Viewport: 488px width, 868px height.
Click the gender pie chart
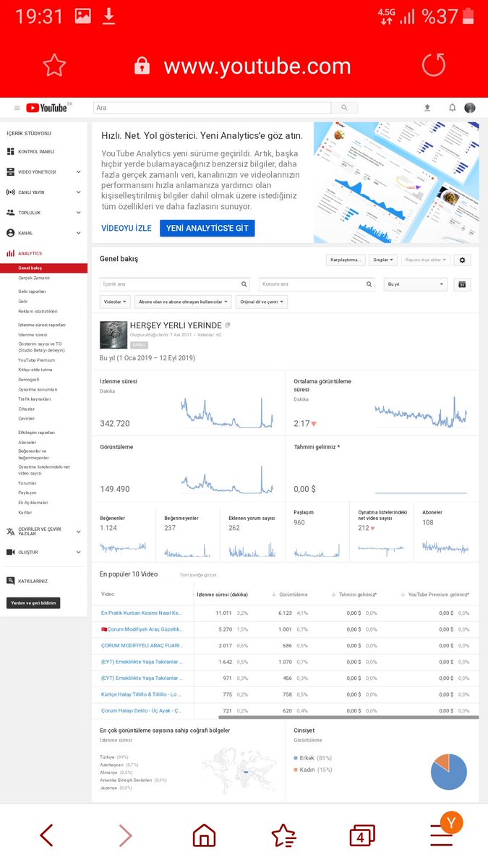click(448, 772)
